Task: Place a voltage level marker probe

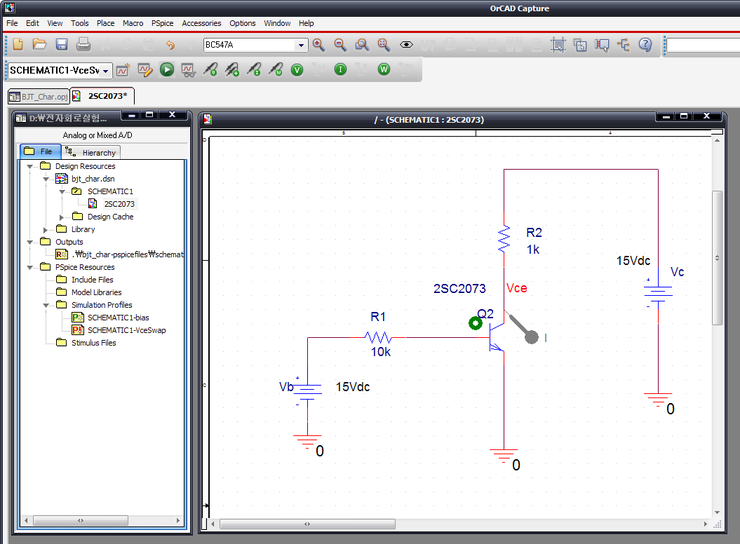Action: tap(210, 70)
